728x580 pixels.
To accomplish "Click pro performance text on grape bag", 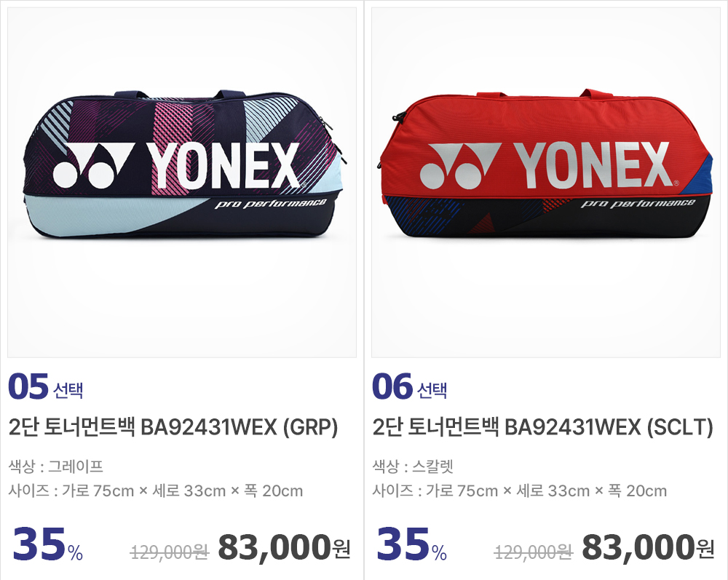I will coord(271,204).
